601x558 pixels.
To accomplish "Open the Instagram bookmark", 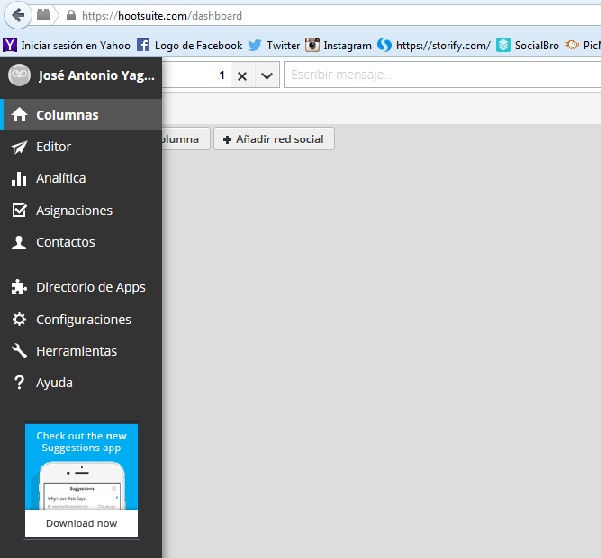I will [x=338, y=45].
